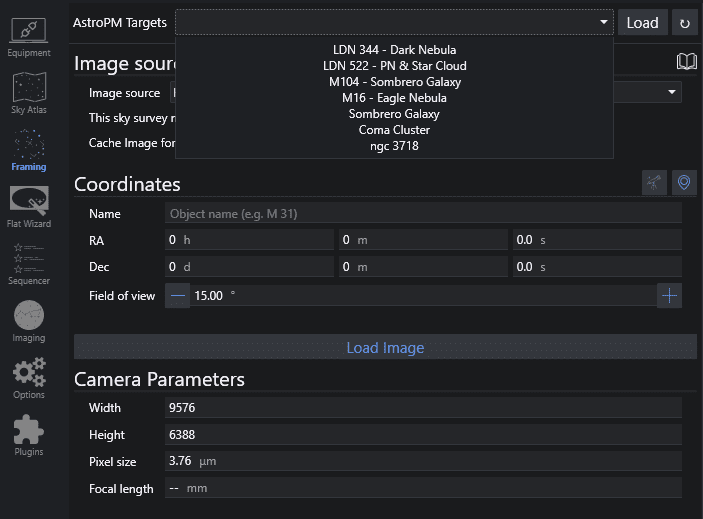703x519 pixels.
Task: Click the telescope coordinates icon
Action: 654,182
